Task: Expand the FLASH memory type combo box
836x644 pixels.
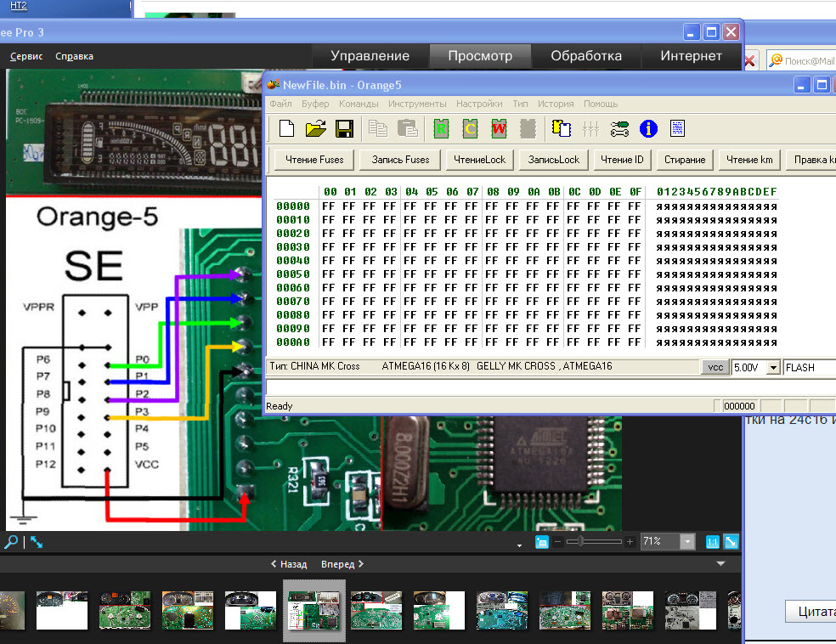Action: (809, 367)
